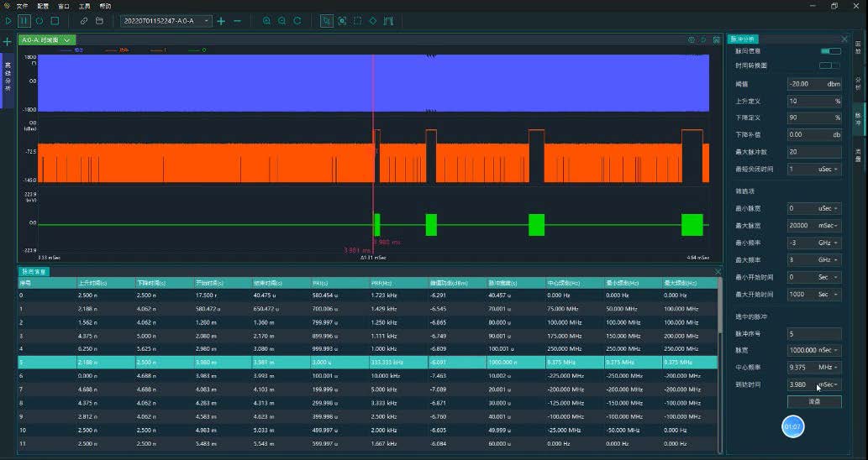Click the zoom out magnifier icon
This screenshot has width=868, height=460.
pos(281,20)
